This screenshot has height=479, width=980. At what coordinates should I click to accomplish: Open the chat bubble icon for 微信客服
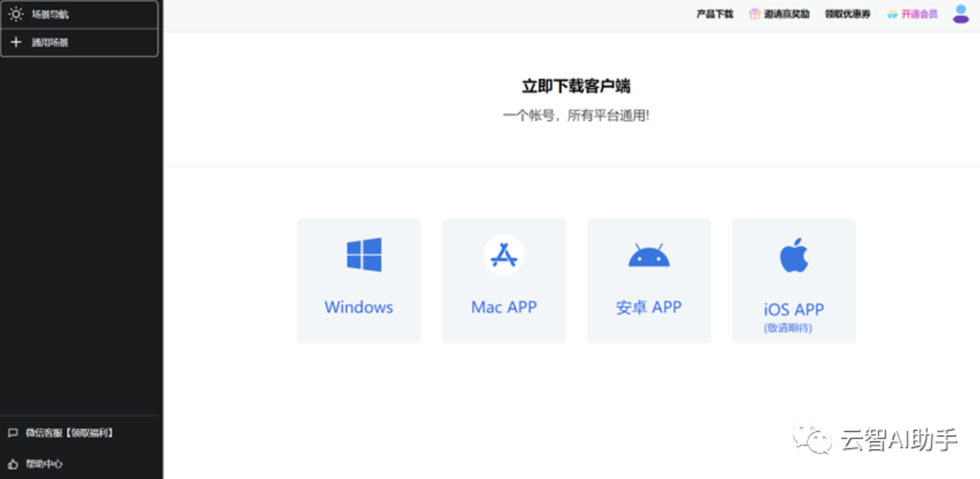pyautogui.click(x=12, y=433)
